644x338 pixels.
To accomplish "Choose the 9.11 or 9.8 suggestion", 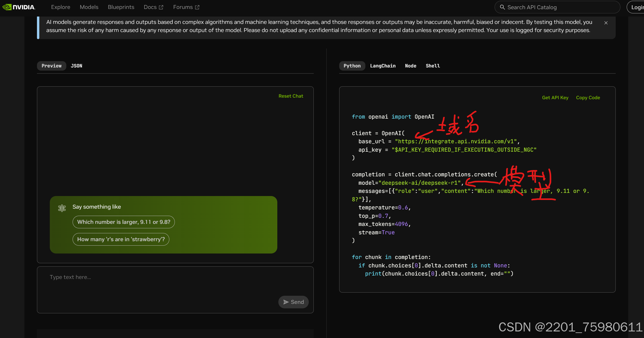I will pyautogui.click(x=123, y=222).
